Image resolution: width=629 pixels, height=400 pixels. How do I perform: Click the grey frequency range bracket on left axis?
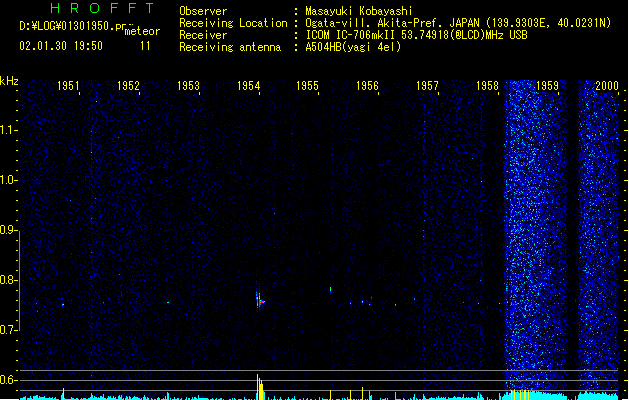(19, 281)
